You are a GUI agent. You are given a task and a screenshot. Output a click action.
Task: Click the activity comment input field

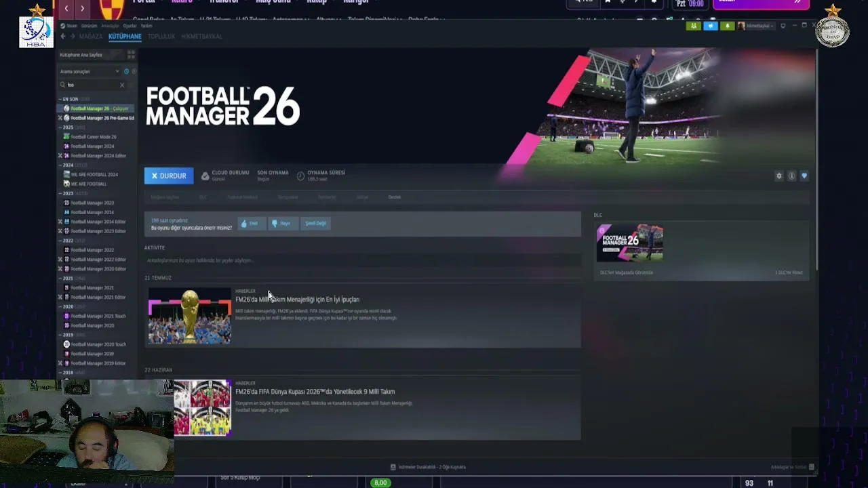click(x=362, y=261)
